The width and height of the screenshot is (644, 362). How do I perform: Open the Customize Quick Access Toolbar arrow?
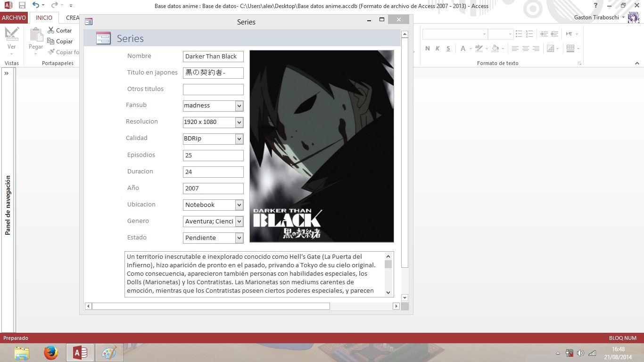pyautogui.click(x=71, y=6)
